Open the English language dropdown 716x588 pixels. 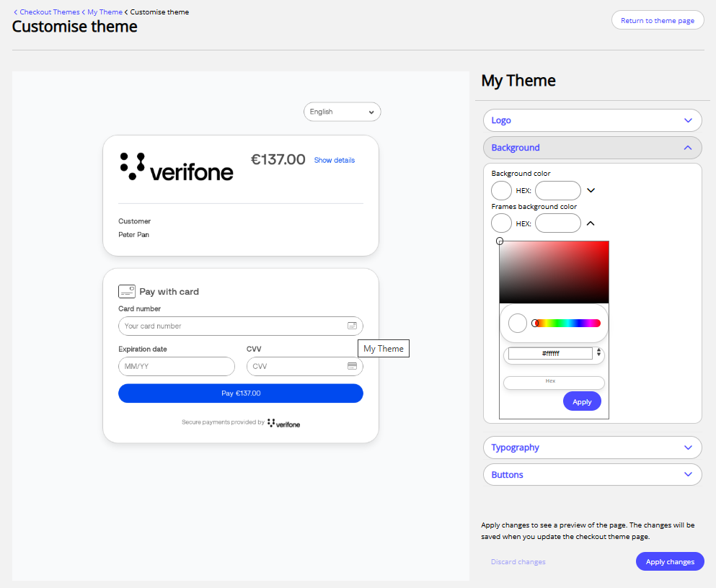pyautogui.click(x=342, y=112)
